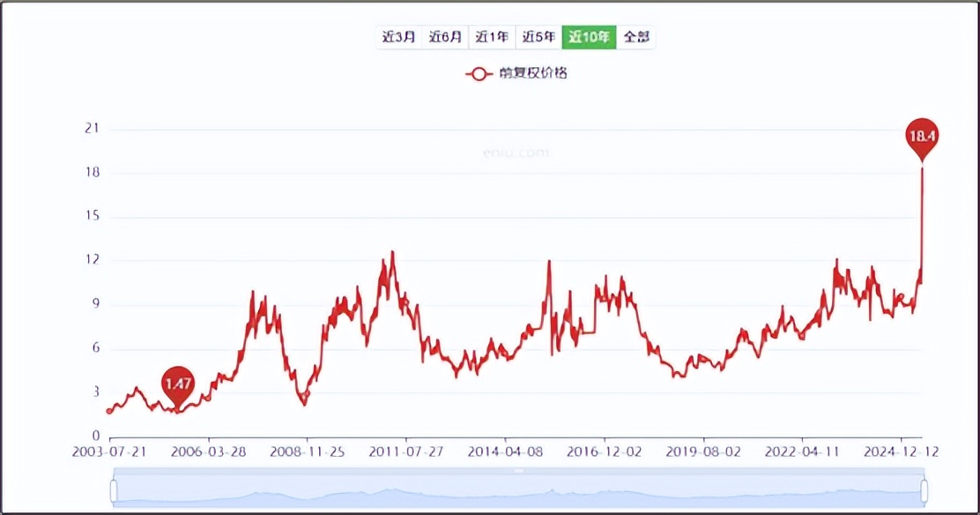Click the y-axis value 12
This screenshot has height=515, width=980.
tap(92, 259)
